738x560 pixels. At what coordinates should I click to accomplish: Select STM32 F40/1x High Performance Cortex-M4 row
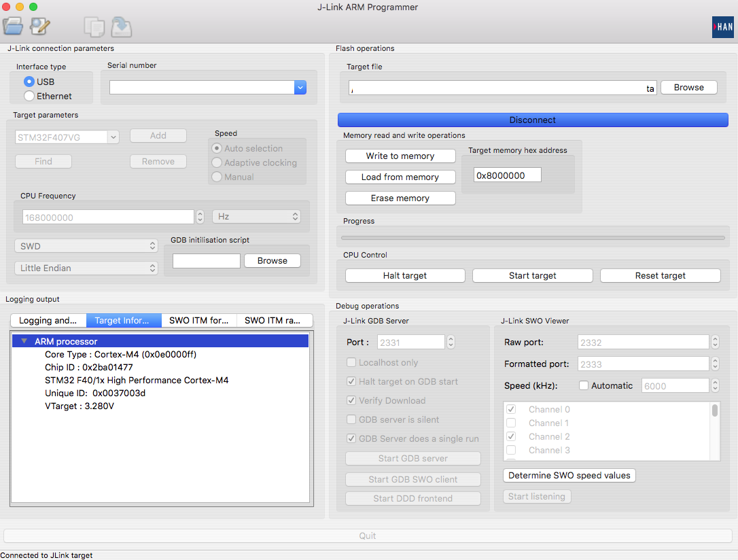(160, 380)
